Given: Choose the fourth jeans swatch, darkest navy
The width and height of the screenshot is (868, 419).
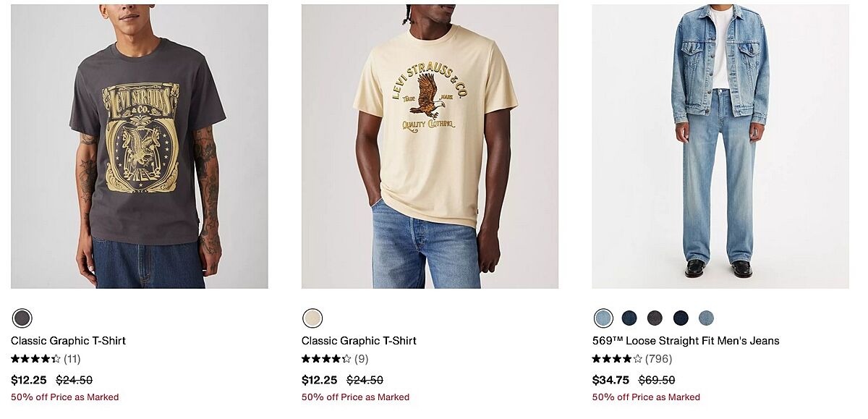Looking at the screenshot, I should tap(681, 318).
